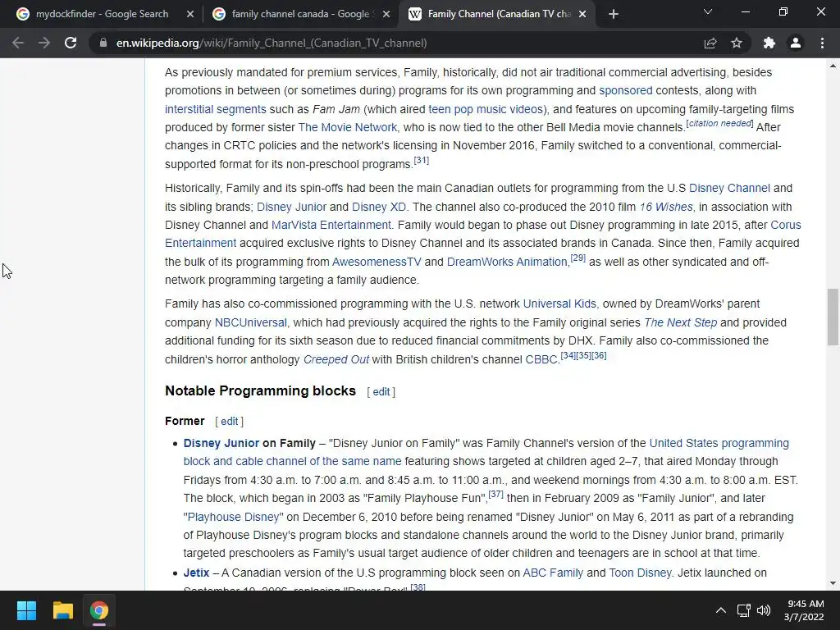This screenshot has height=630, width=840.
Task: Open ABC Family link
Action: pyautogui.click(x=553, y=573)
